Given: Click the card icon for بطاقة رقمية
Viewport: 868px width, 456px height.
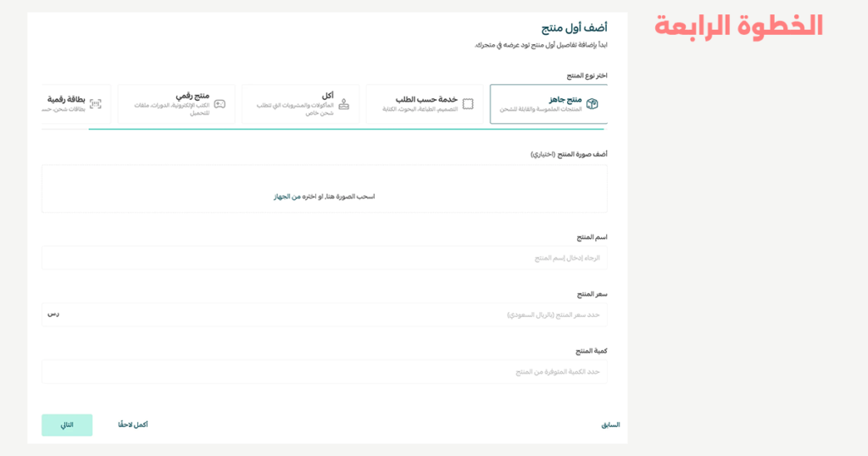Looking at the screenshot, I should 96,103.
